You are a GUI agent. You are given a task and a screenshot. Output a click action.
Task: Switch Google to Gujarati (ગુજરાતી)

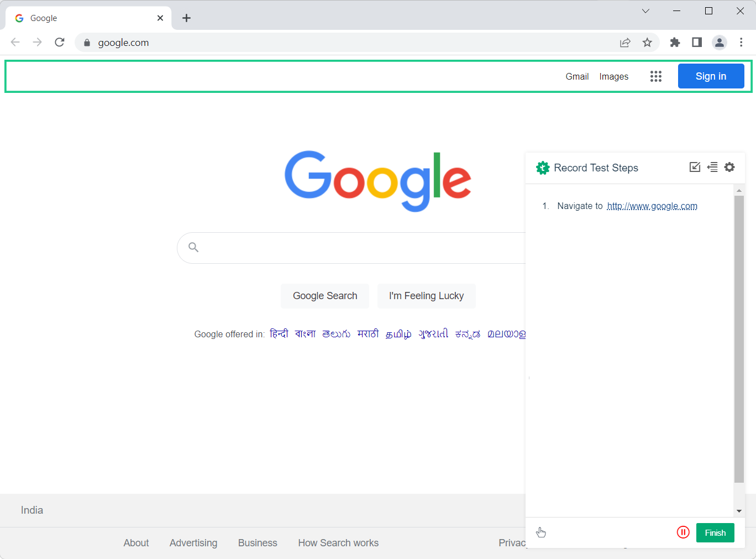point(433,333)
